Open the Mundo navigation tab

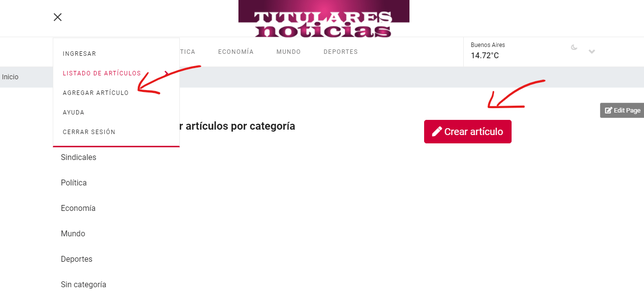(x=289, y=52)
